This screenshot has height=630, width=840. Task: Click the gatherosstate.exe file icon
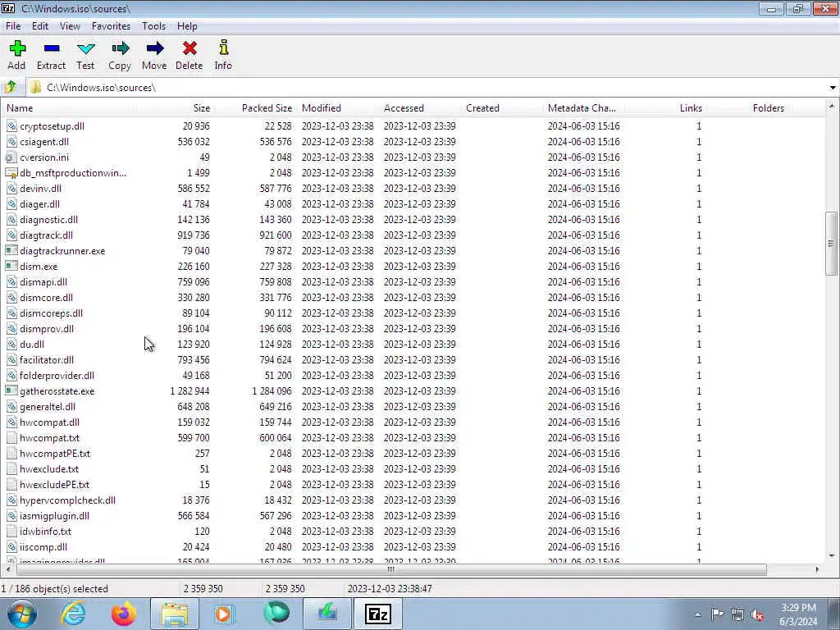pyautogui.click(x=11, y=390)
